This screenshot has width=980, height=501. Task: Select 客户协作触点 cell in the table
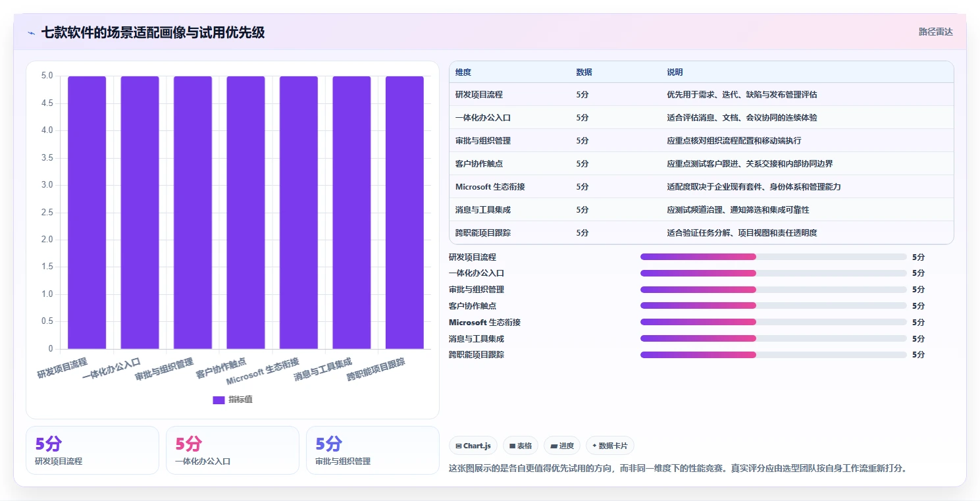(x=479, y=164)
